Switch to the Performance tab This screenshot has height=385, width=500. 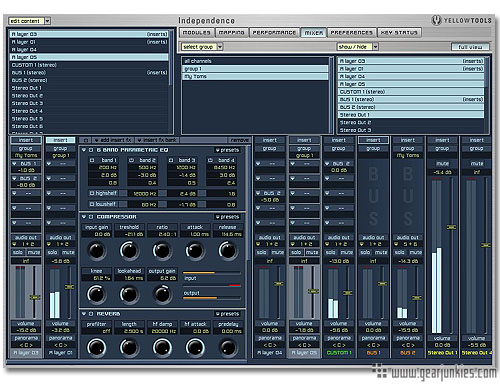pos(274,33)
